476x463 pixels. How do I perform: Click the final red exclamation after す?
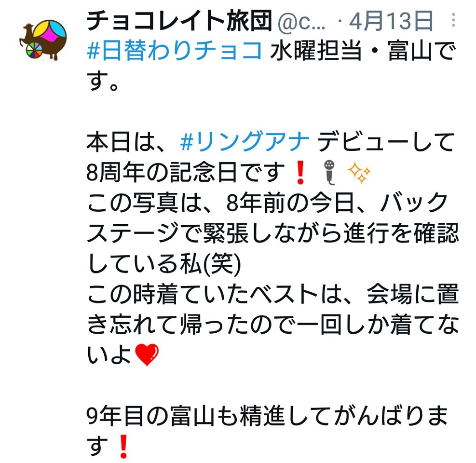coord(123,446)
